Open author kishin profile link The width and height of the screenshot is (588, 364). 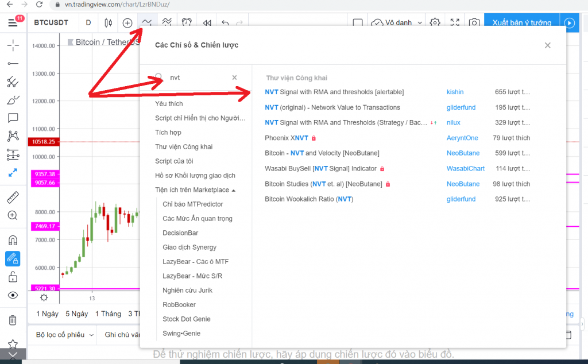(455, 92)
